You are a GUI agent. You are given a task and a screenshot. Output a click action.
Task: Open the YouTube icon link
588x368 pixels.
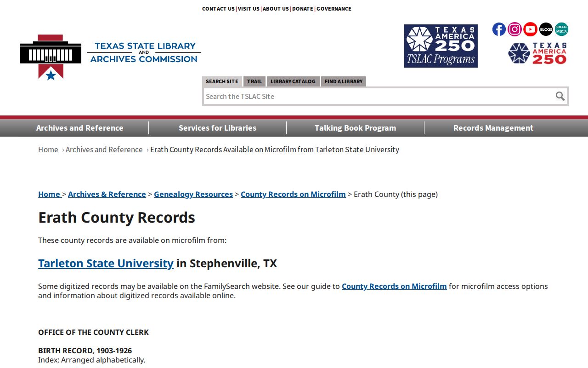[530, 29]
